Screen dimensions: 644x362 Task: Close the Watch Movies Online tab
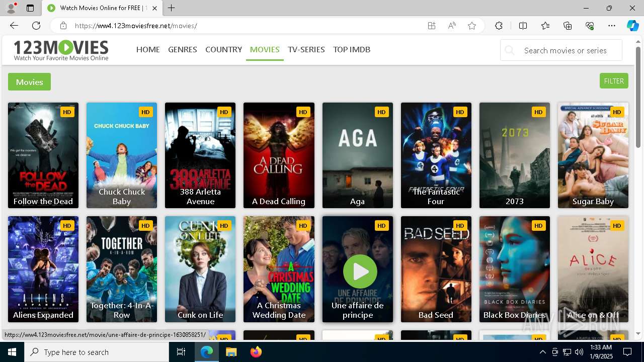point(154,8)
